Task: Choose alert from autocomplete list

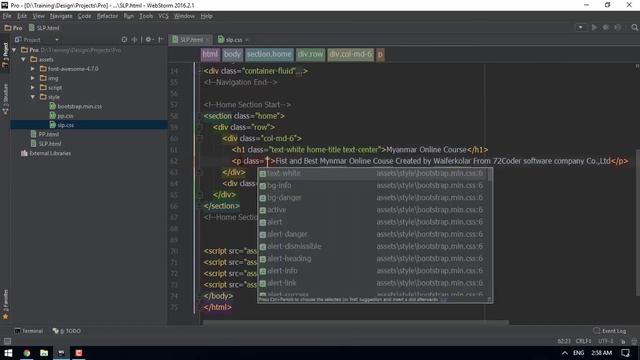Action: coord(372,222)
